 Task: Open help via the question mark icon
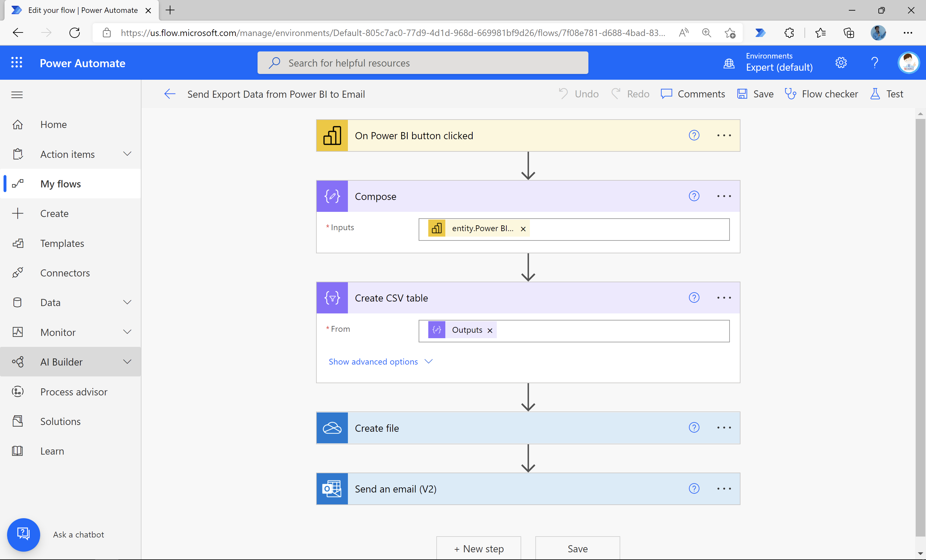(x=875, y=62)
